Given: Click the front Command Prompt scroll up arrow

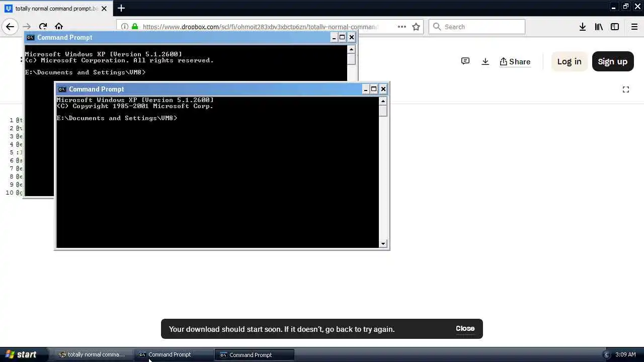Looking at the screenshot, I should coord(383,101).
